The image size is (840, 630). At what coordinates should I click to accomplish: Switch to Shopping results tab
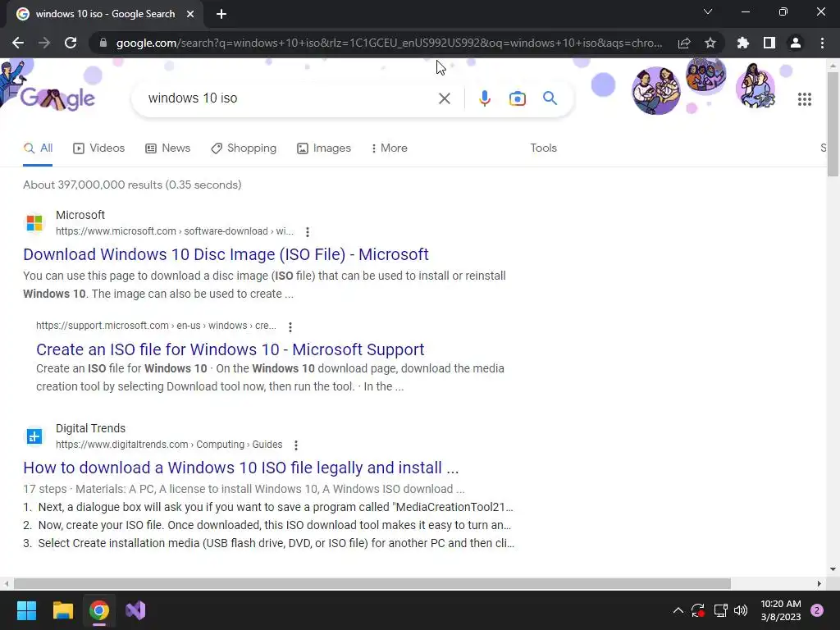coord(244,148)
